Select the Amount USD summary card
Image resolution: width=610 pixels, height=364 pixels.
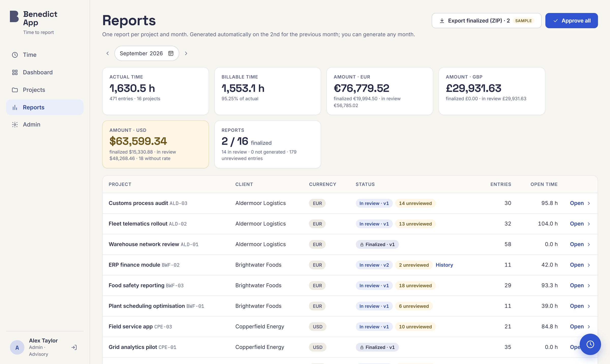156,144
